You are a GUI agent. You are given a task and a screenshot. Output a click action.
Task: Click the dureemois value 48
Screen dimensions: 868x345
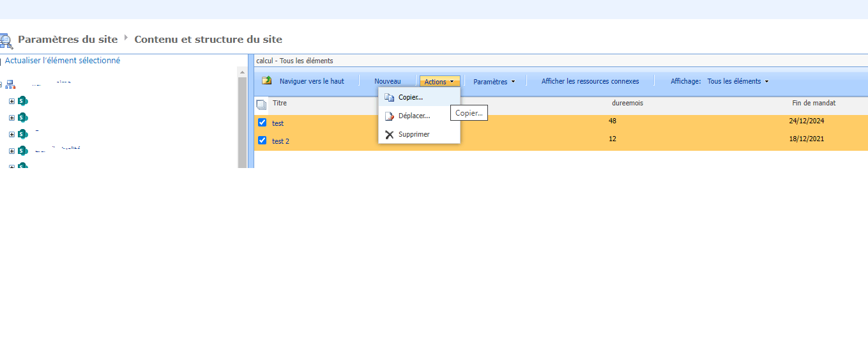[x=613, y=120]
